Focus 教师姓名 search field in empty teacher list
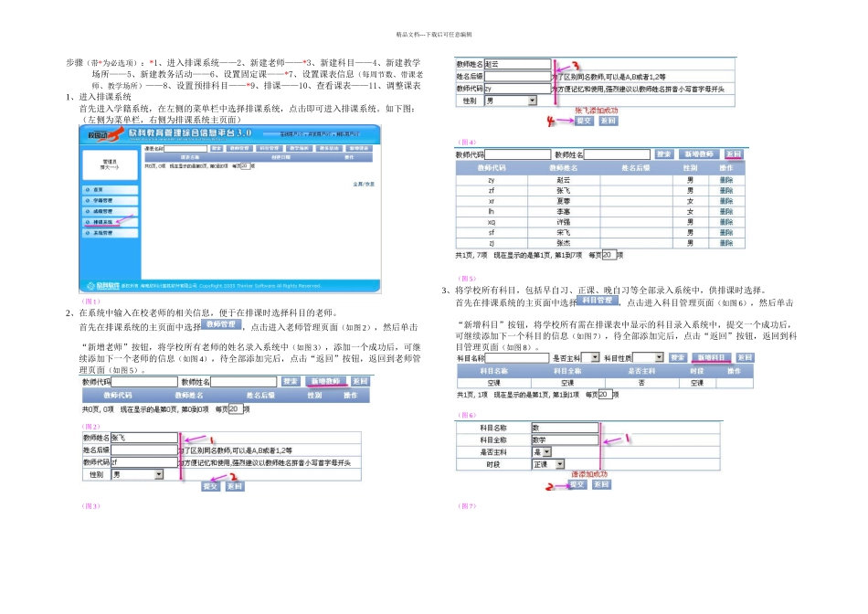868x614 pixels. point(243,382)
